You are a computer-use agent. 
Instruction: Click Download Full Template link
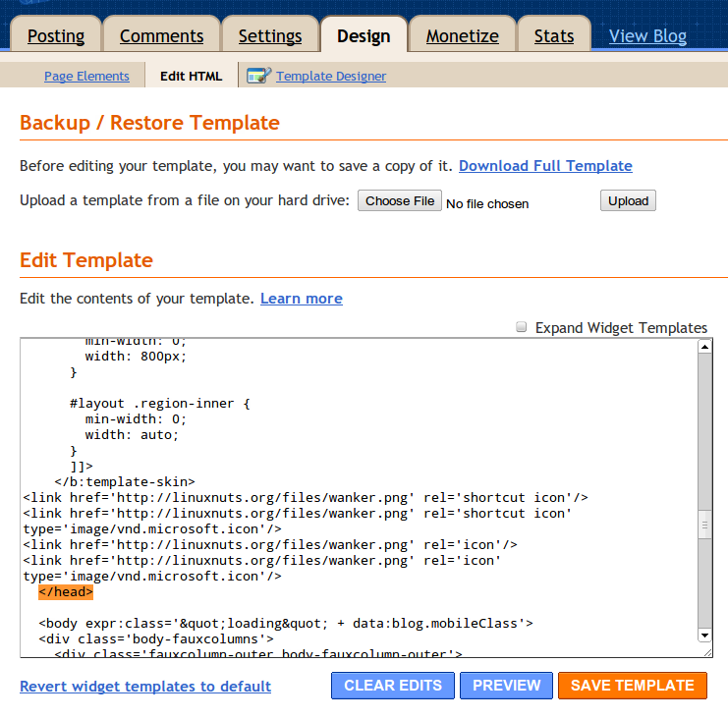545,166
